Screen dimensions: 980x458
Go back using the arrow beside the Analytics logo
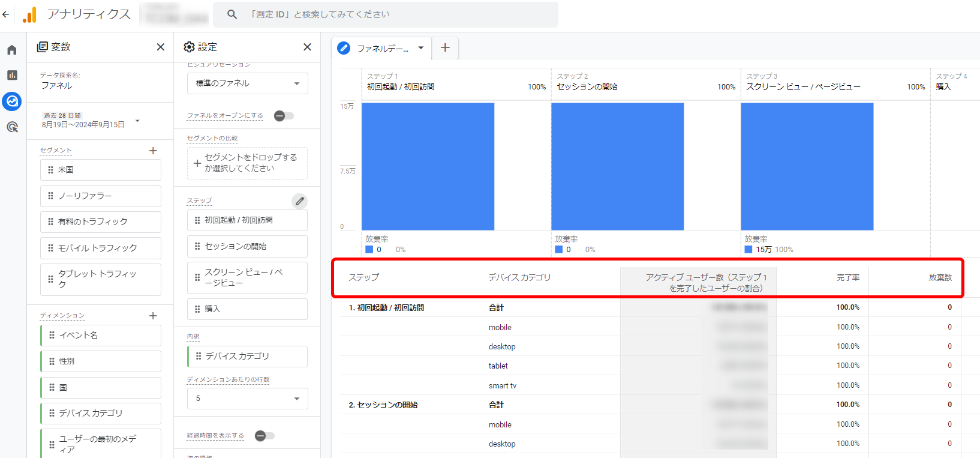(6, 14)
